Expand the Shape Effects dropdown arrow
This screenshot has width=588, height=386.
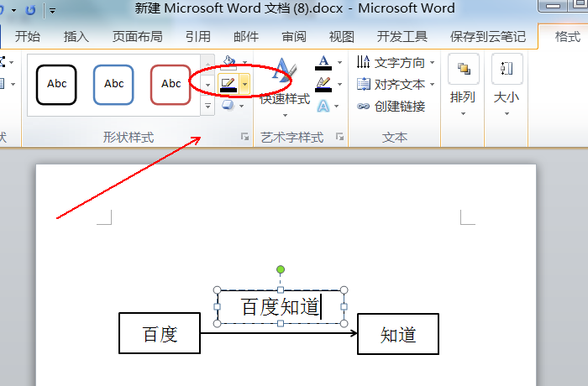coord(242,106)
